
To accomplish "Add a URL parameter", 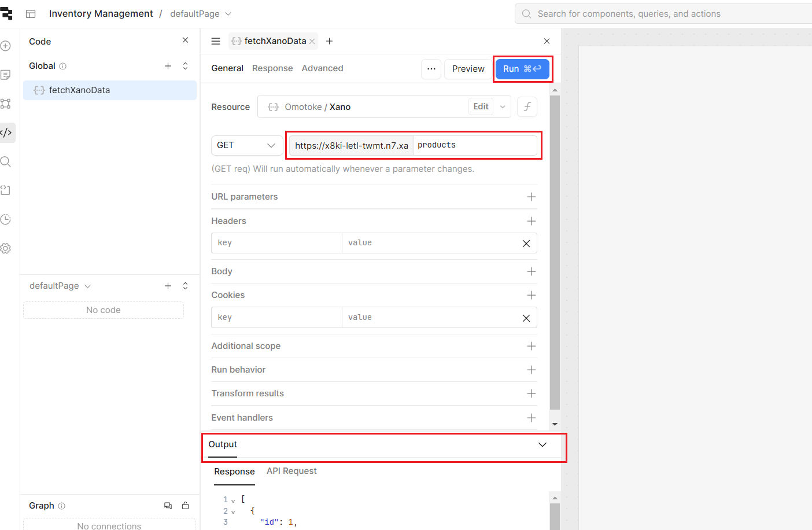I will 532,197.
